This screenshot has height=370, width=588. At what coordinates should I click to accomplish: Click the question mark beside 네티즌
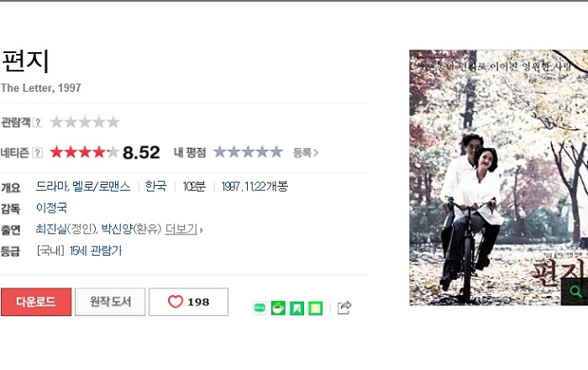pyautogui.click(x=37, y=153)
